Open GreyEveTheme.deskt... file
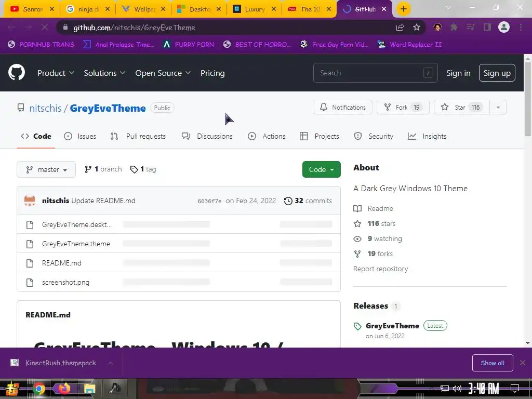Image resolution: width=532 pixels, height=399 pixels. [x=77, y=224]
